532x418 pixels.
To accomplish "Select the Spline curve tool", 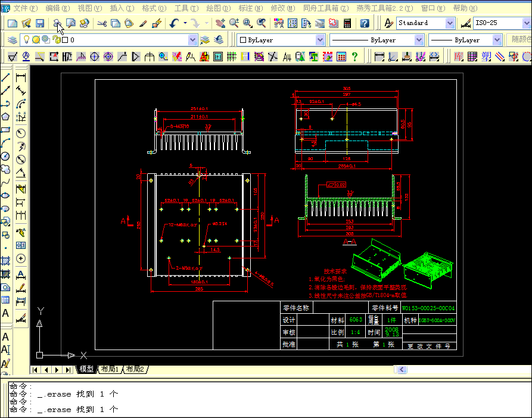I will 5,182.
